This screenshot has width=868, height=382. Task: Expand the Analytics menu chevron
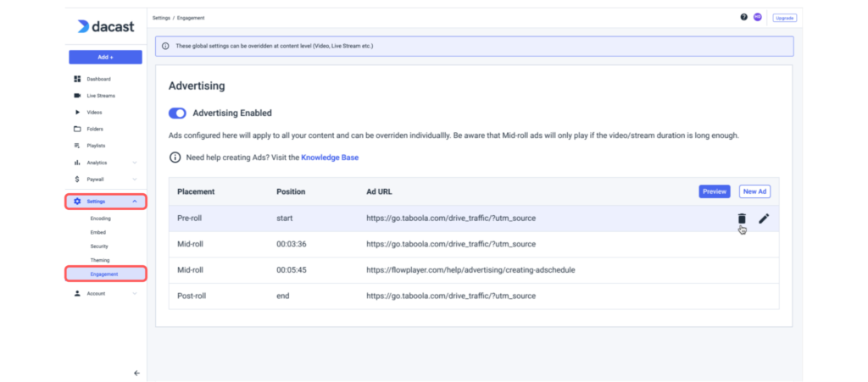tap(134, 163)
